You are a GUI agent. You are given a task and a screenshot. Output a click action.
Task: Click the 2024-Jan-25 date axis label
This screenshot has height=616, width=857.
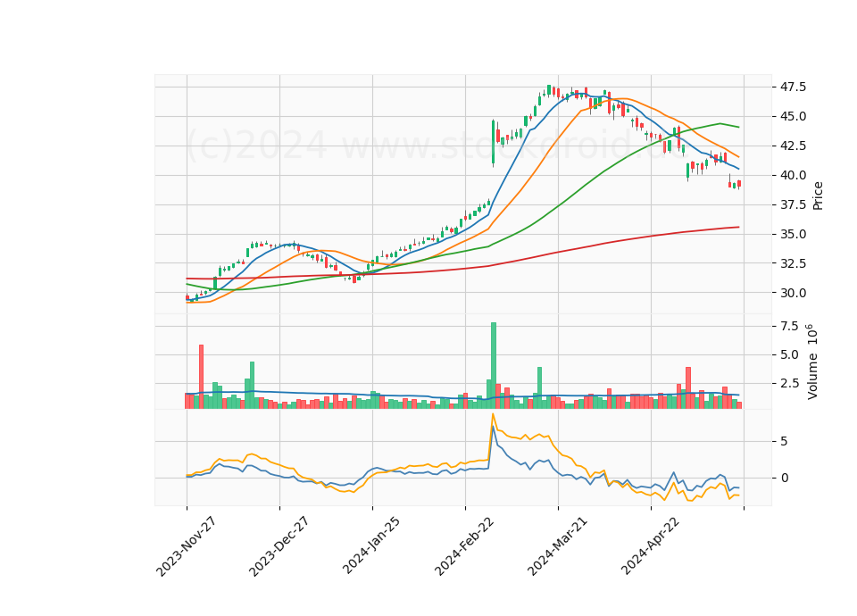(371, 545)
